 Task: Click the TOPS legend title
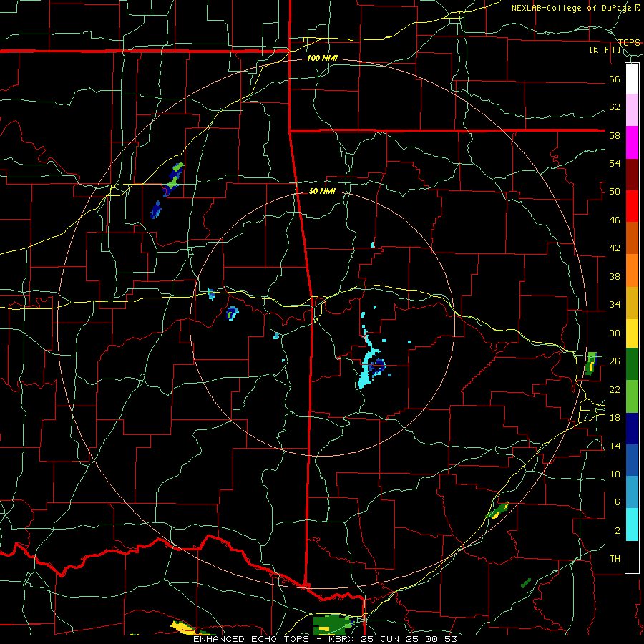pyautogui.click(x=629, y=42)
